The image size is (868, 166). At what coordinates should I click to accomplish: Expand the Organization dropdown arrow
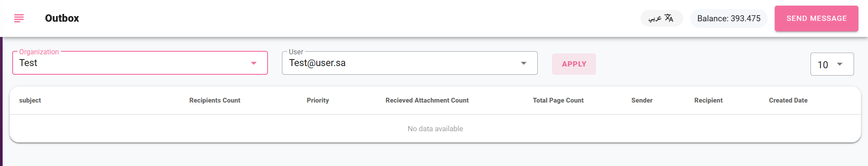coord(254,63)
